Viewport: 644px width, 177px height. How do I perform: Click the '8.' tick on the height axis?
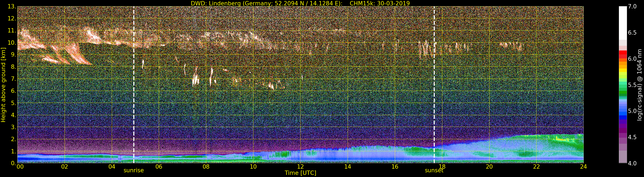[x=13, y=67]
